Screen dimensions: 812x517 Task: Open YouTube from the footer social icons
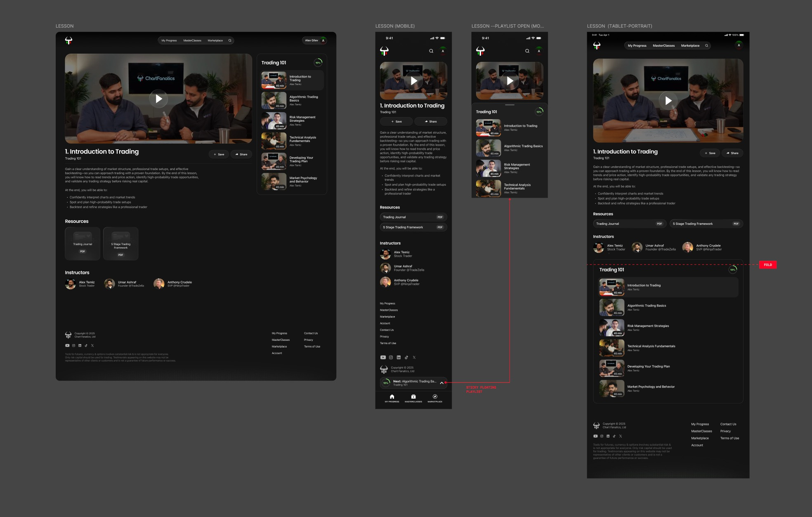67,345
